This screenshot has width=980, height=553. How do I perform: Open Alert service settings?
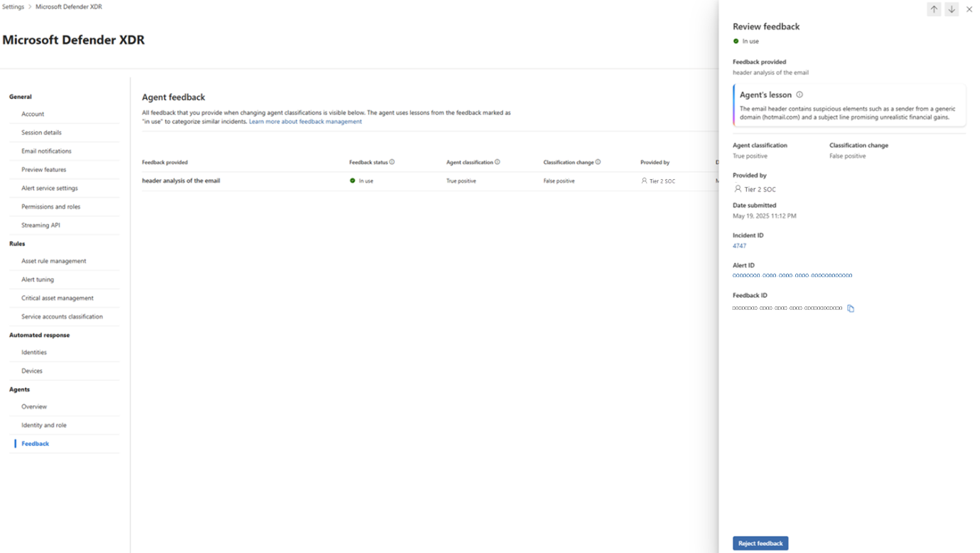tap(50, 188)
